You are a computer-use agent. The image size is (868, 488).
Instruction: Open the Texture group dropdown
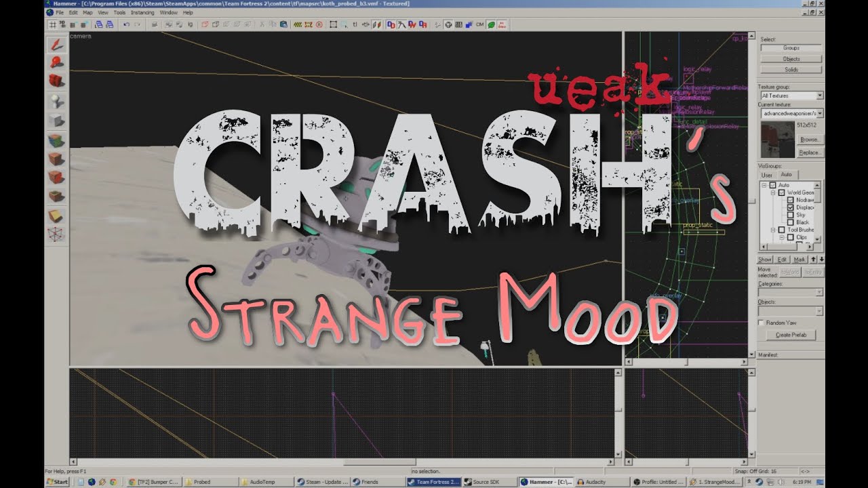pyautogui.click(x=820, y=96)
